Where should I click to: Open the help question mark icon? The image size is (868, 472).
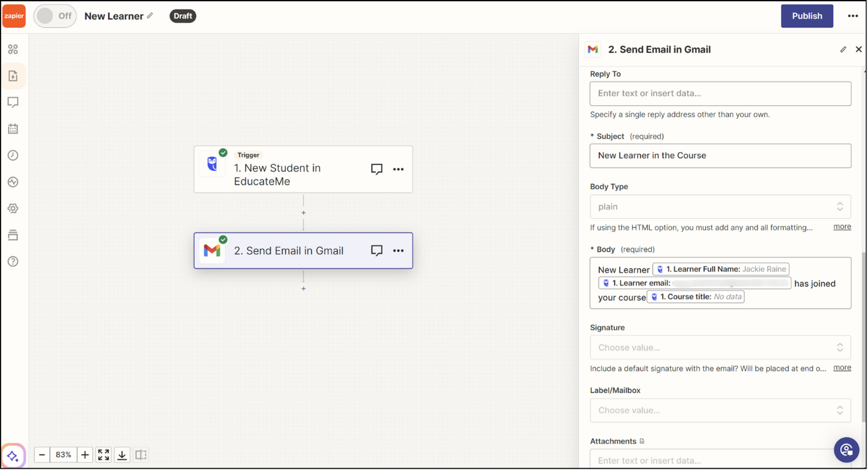pyautogui.click(x=13, y=262)
